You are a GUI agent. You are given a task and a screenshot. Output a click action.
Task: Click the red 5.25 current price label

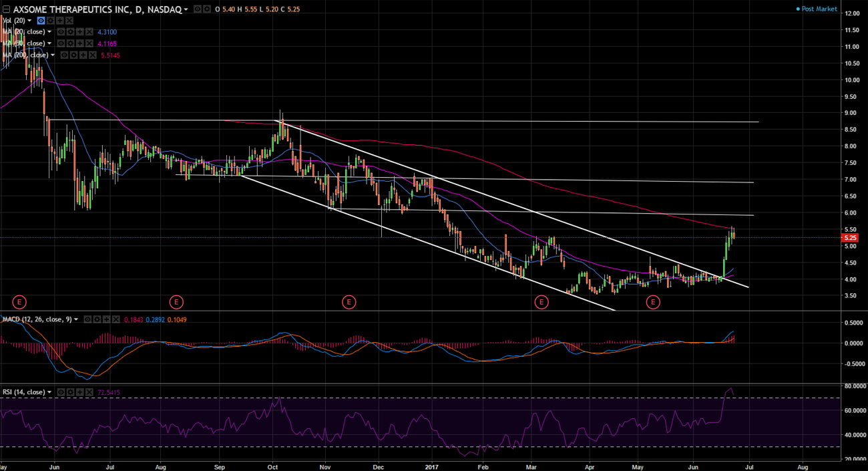tap(851, 237)
